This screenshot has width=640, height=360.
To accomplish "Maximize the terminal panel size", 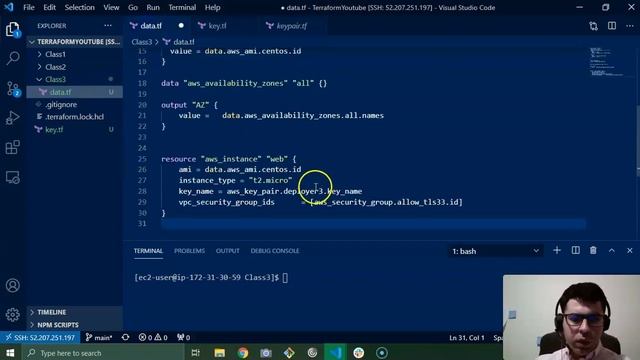I will pos(611,251).
